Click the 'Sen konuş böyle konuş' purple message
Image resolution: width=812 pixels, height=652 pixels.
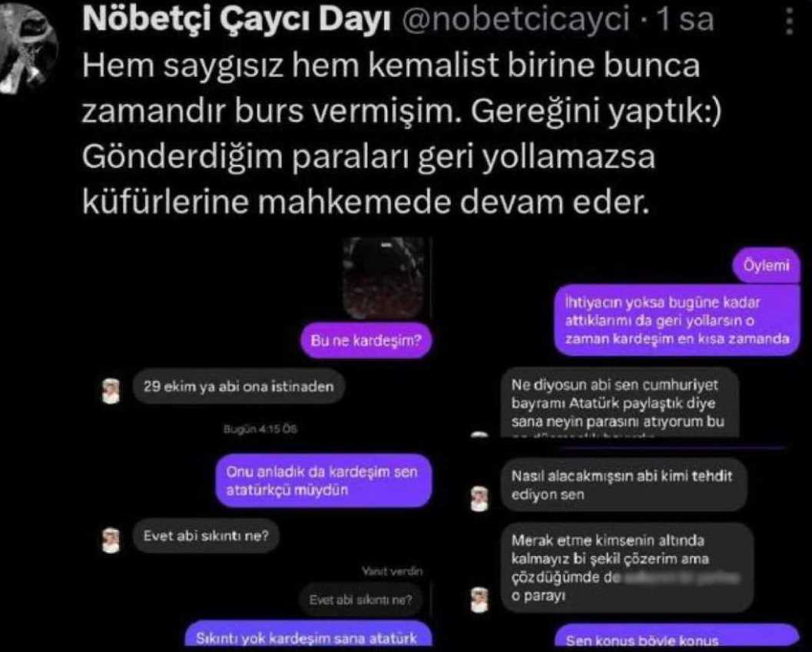678,637
